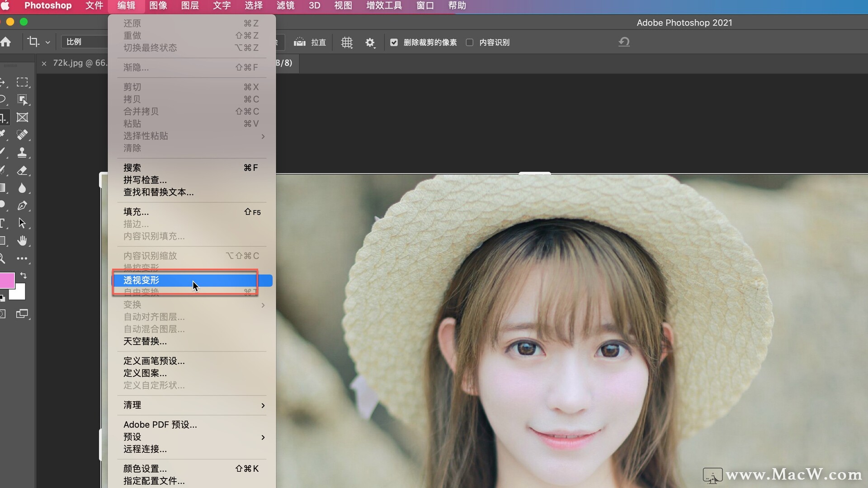868x488 pixels.
Task: Enable the 内容识别 checkbox
Action: (470, 42)
